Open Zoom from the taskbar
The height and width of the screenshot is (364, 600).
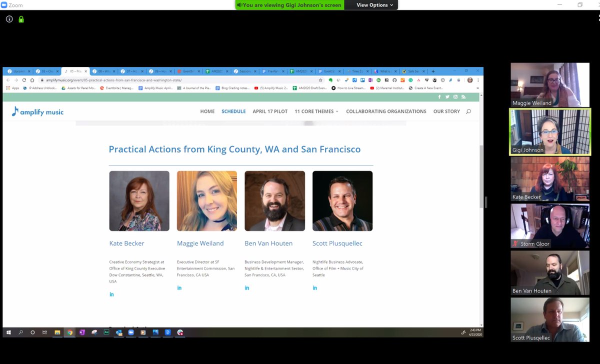(131, 332)
